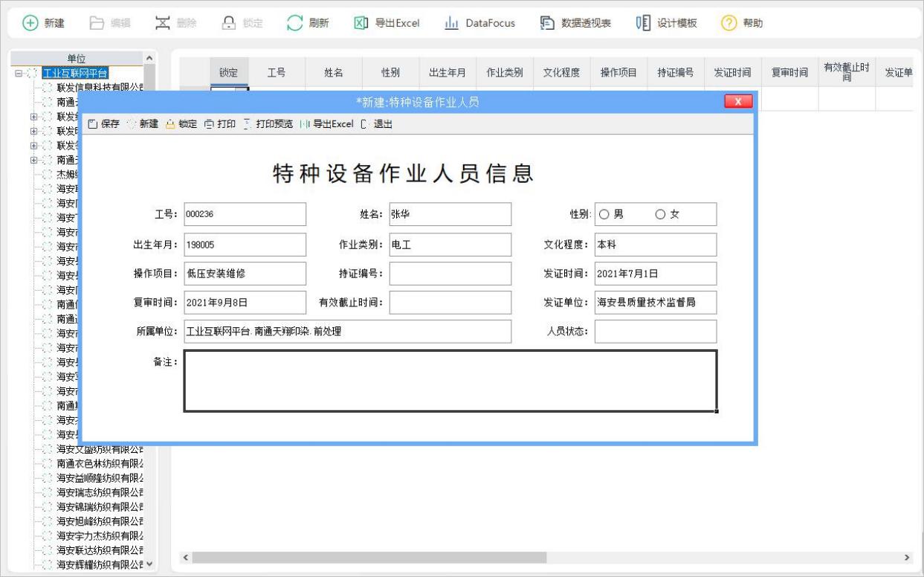Image resolution: width=924 pixels, height=577 pixels.
Task: Expand the 南通 branch with the plus icon
Action: point(34,160)
